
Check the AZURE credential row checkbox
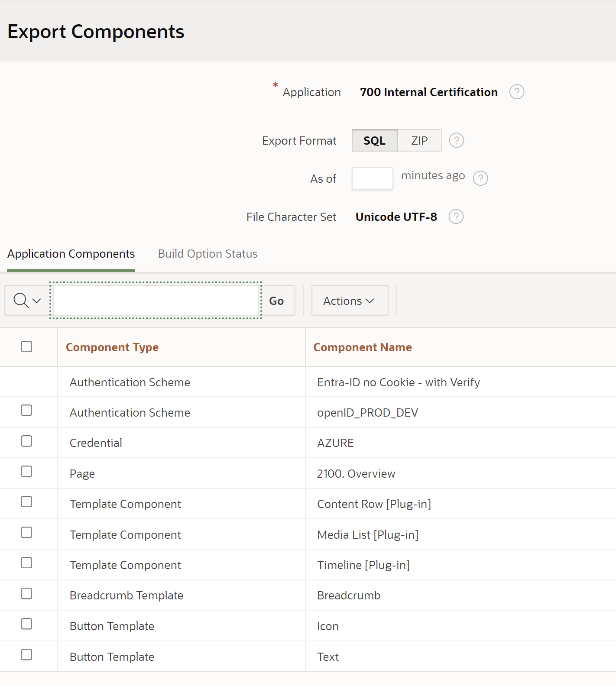[26, 441]
